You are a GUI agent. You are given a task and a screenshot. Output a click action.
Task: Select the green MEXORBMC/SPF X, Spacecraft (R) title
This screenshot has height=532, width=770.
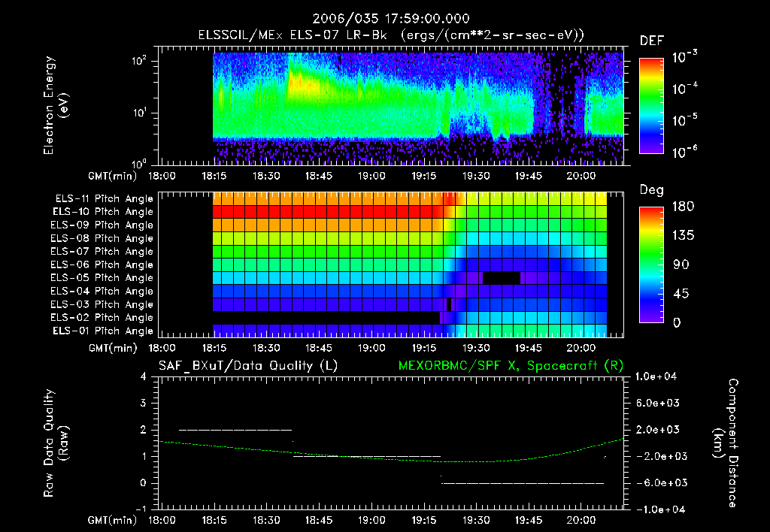pos(511,366)
